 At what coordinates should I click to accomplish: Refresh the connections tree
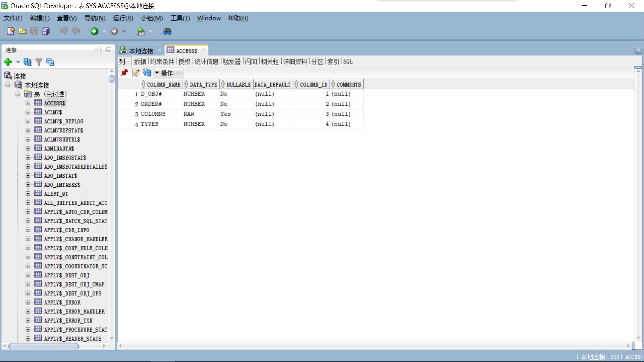coord(28,62)
